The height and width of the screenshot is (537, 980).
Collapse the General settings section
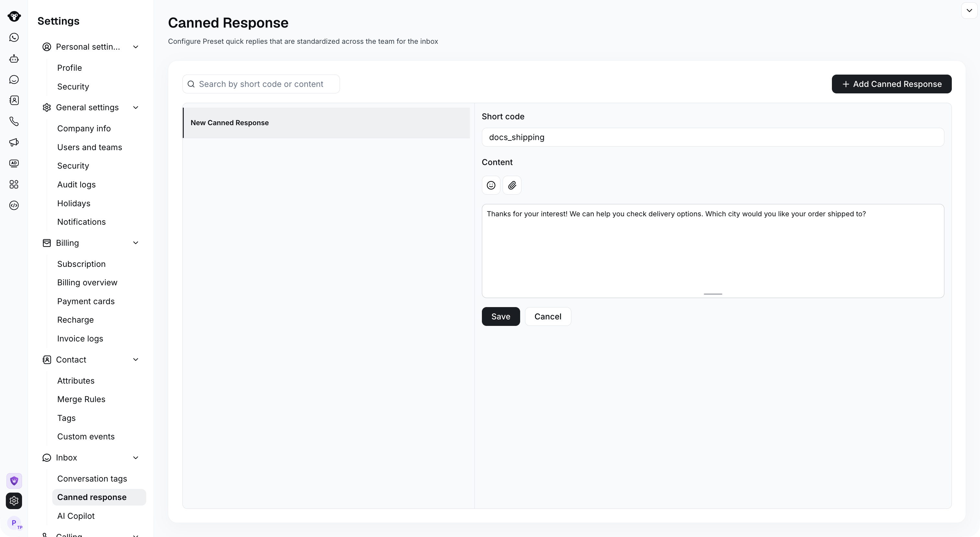click(135, 107)
